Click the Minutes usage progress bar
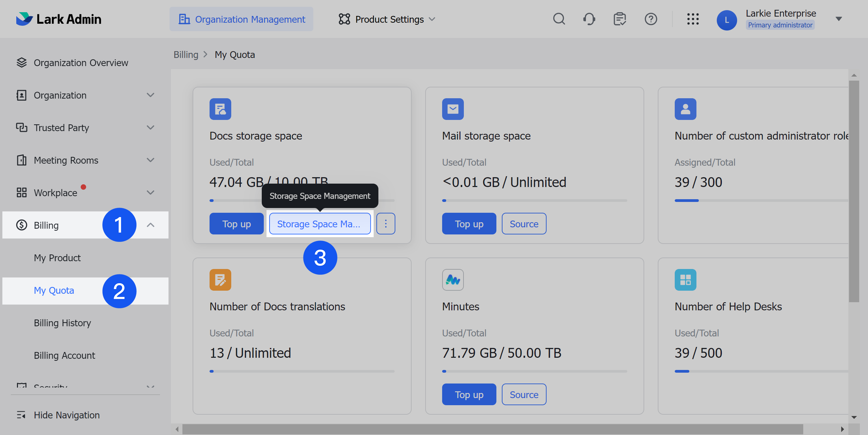This screenshot has width=868, height=435. click(535, 371)
